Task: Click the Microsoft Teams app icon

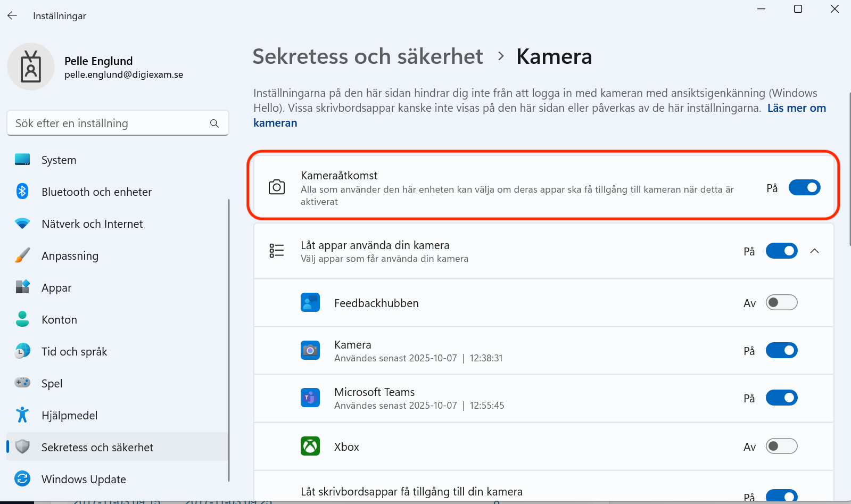Action: [310, 398]
